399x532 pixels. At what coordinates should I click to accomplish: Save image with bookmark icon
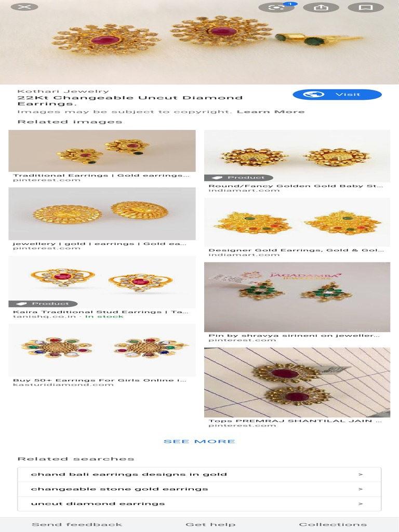pos(366,7)
